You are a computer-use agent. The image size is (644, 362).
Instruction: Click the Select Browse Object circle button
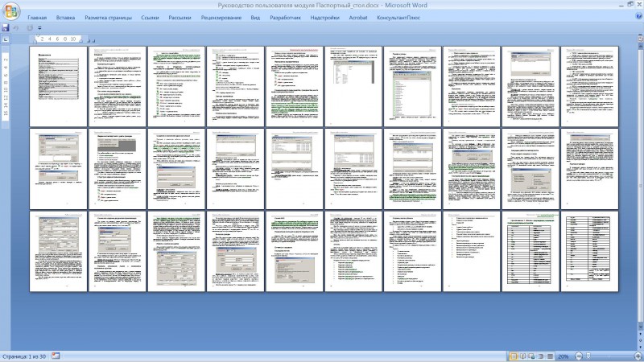pyautogui.click(x=640, y=340)
